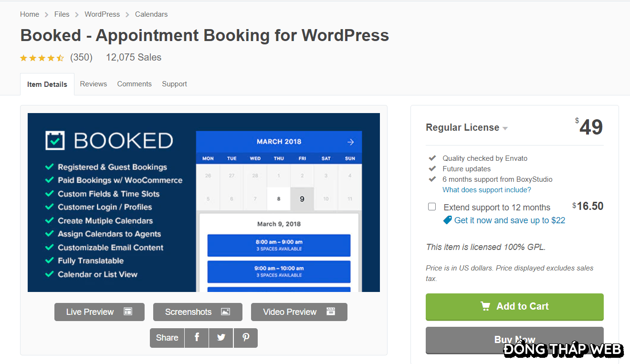Share the item on Facebook
Screen dimensions: 630x364
197,338
